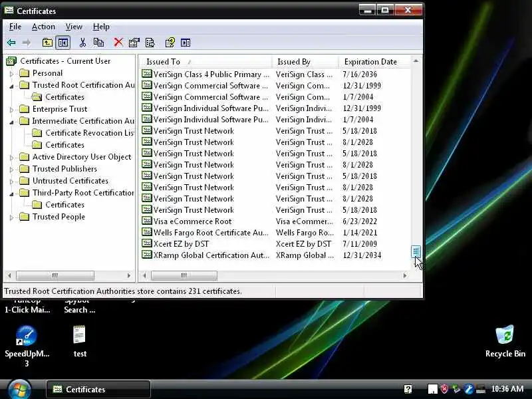Select the Trusted People folder
Screen dimensions: 532x399
(x=59, y=217)
